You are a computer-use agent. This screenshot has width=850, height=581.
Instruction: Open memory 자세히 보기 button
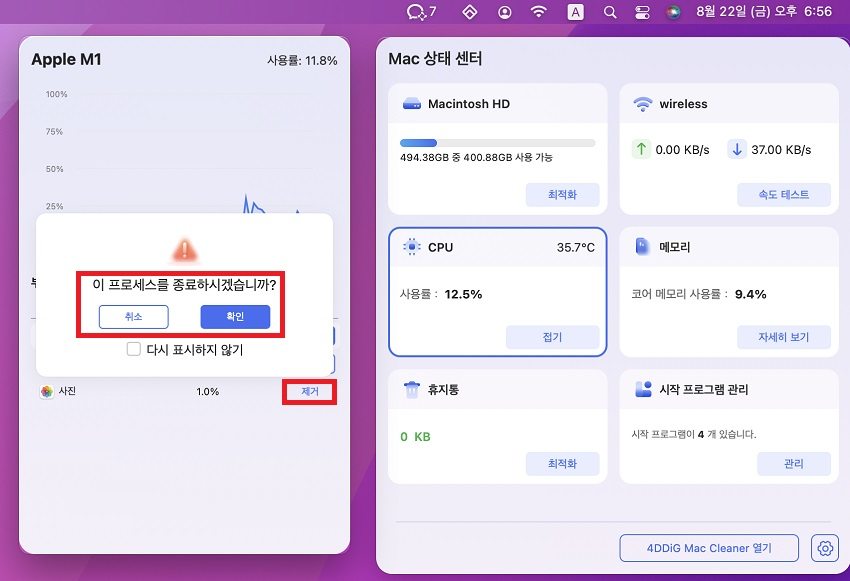coord(783,337)
